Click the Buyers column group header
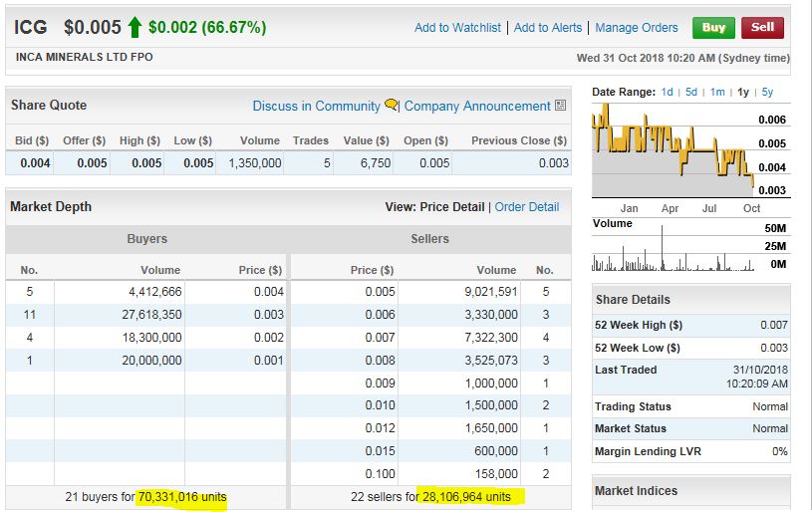The image size is (812, 512). [x=147, y=239]
